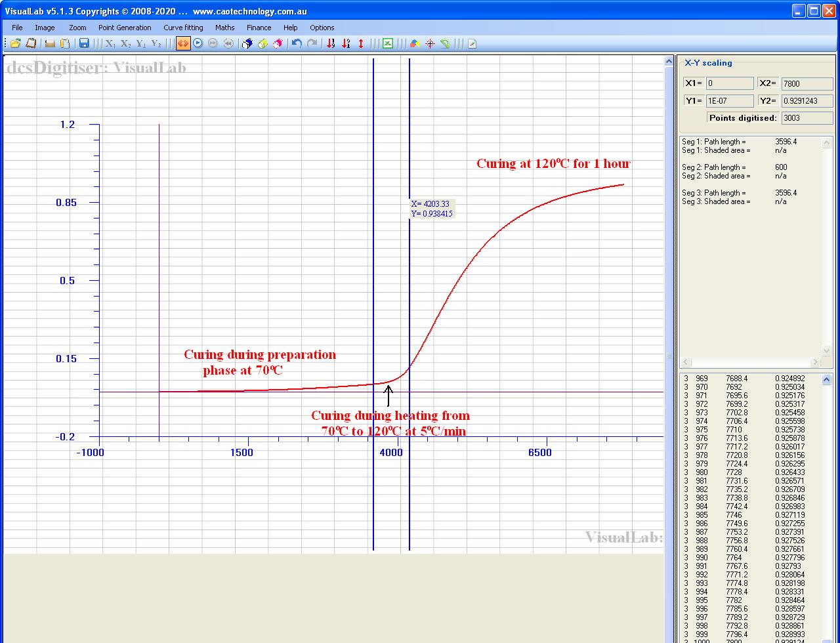Start playback with the blue play icon
This screenshot has width=840, height=643.
pyautogui.click(x=198, y=44)
